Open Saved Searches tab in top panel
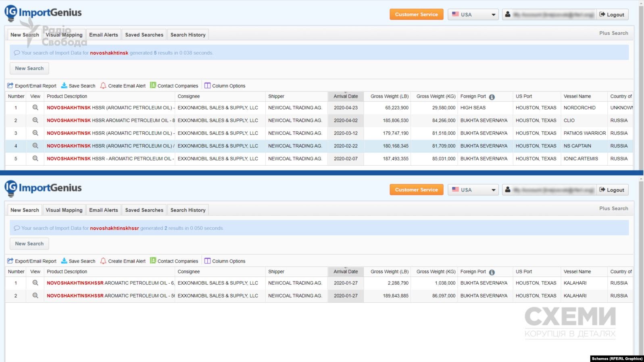Image resolution: width=644 pixels, height=362 pixels. click(144, 35)
